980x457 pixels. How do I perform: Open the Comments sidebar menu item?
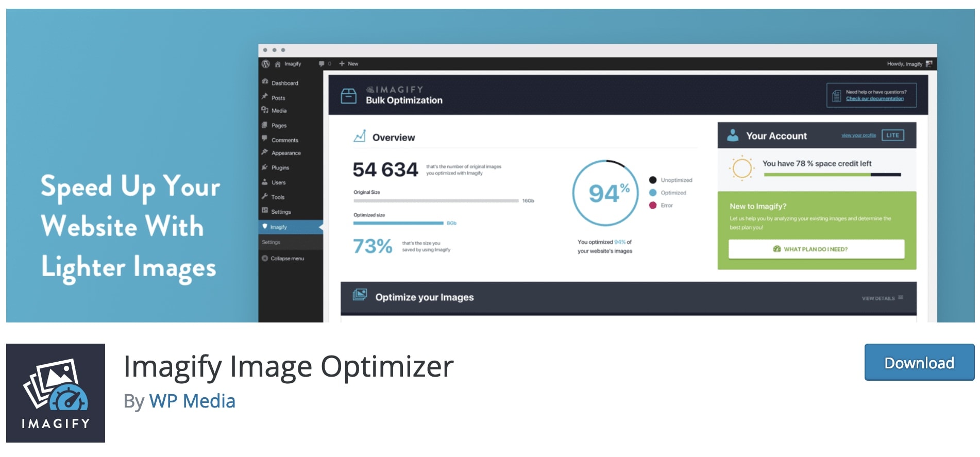click(284, 140)
